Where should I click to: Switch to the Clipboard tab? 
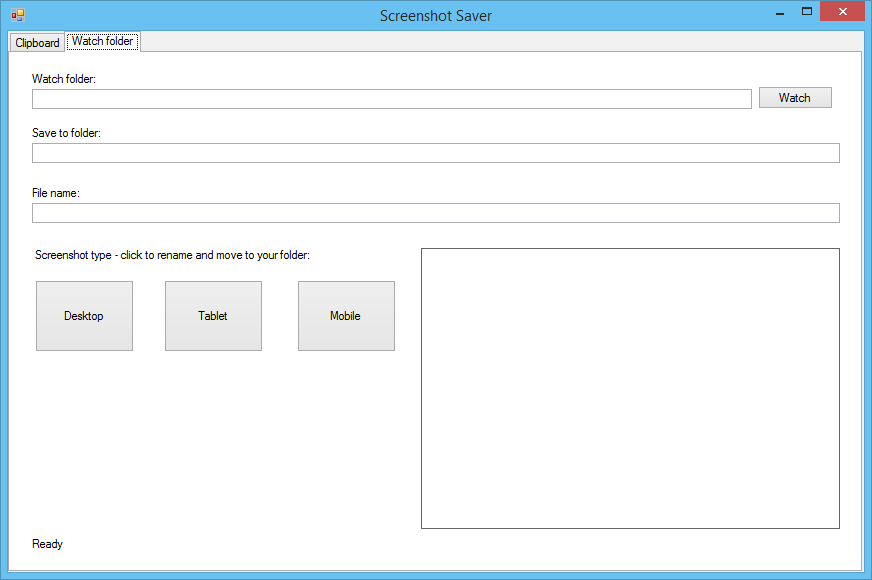coord(37,43)
